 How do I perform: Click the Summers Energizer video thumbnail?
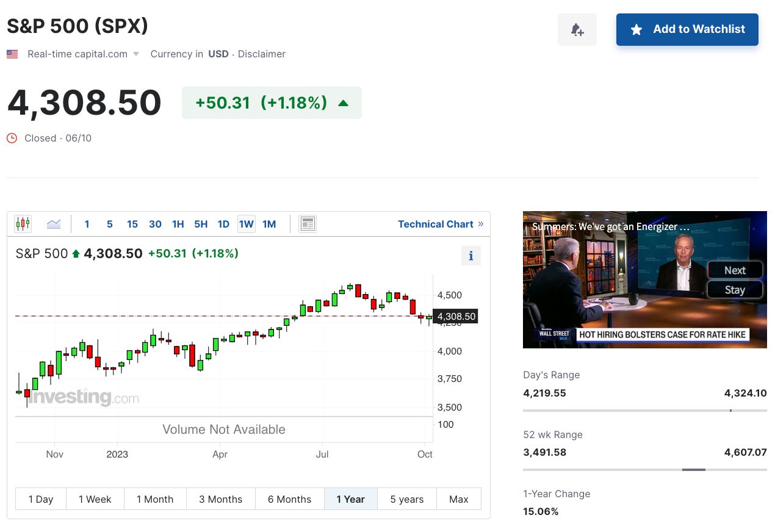point(644,279)
